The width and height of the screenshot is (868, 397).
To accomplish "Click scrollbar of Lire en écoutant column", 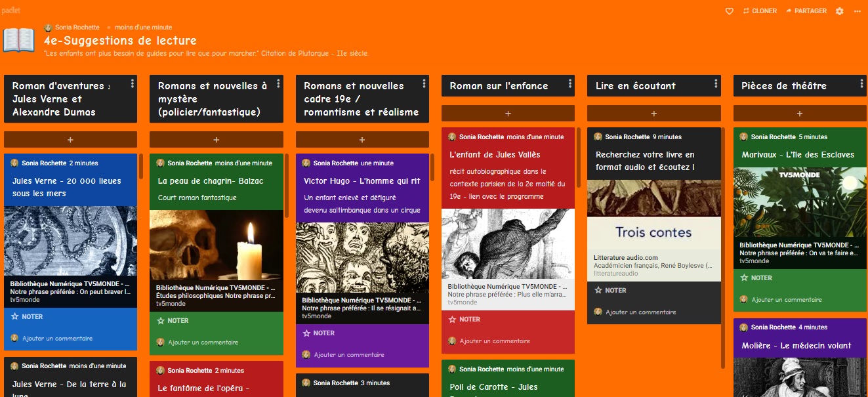I will coord(724,248).
